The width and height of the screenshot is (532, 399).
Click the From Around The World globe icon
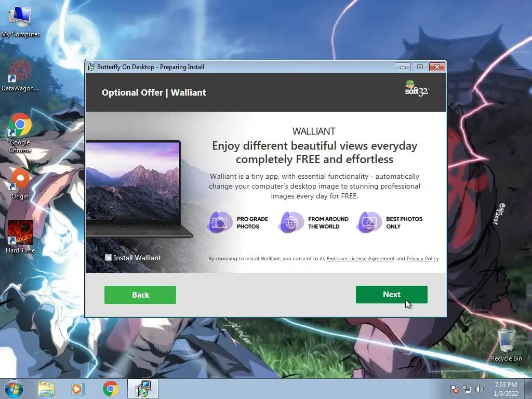click(x=291, y=222)
